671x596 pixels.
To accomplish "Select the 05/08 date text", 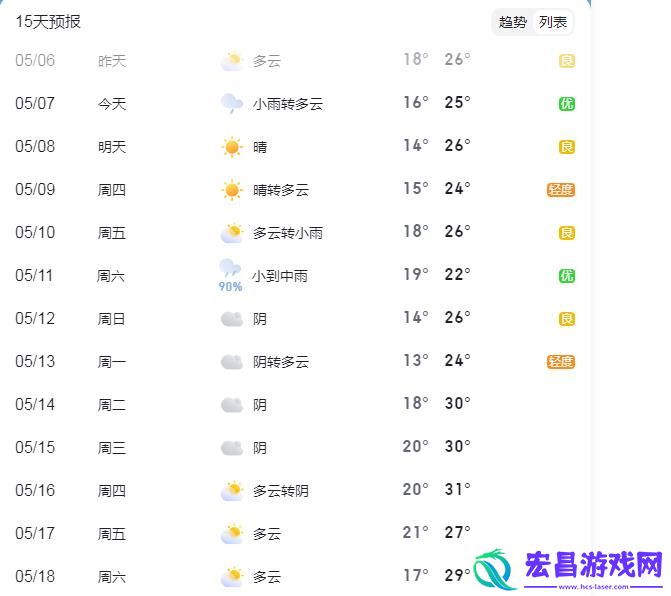I will 35,146.
